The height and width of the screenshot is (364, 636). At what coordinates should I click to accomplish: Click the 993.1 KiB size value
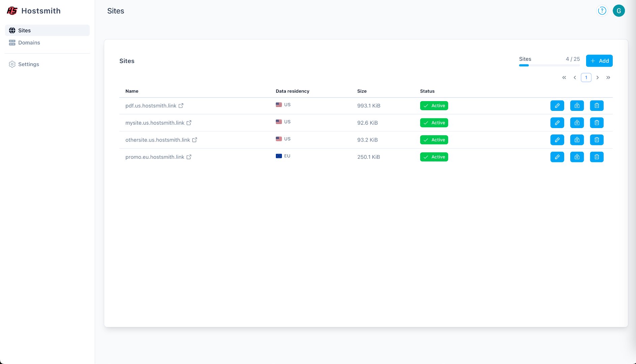(x=369, y=106)
